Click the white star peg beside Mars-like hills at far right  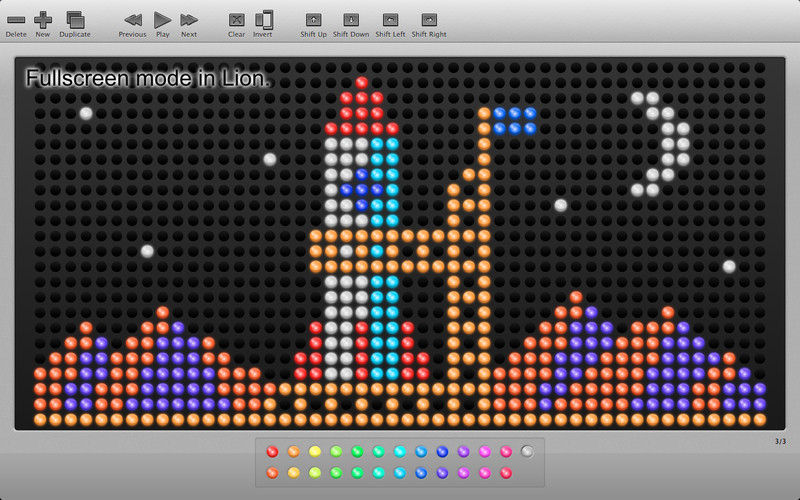pyautogui.click(x=729, y=266)
